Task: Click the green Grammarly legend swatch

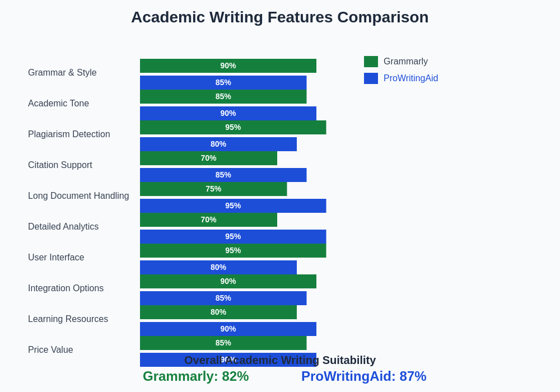Action: pos(371,62)
